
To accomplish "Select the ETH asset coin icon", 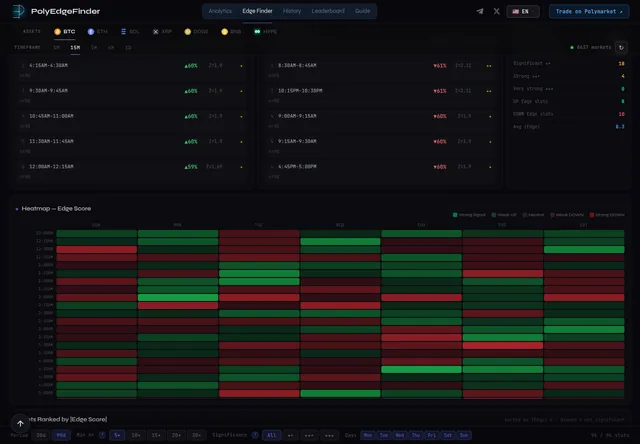I will click(91, 31).
